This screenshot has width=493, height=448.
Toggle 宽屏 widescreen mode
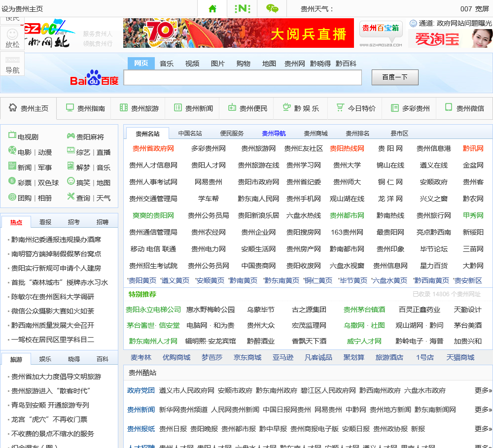(482, 9)
